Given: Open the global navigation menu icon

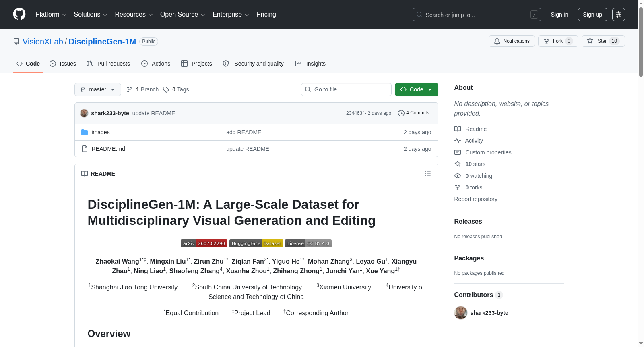Looking at the screenshot, I should click(x=619, y=15).
